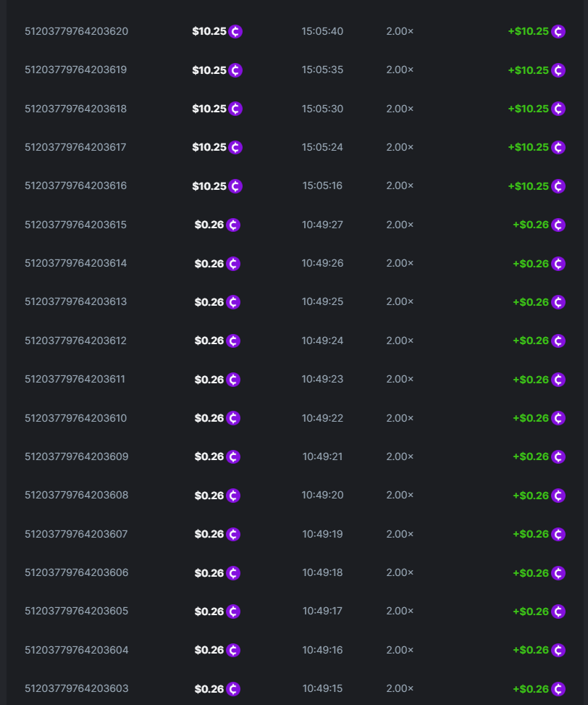Click the 10:49:26 timestamp
Image resolution: width=588 pixels, height=705 pixels.
point(322,263)
